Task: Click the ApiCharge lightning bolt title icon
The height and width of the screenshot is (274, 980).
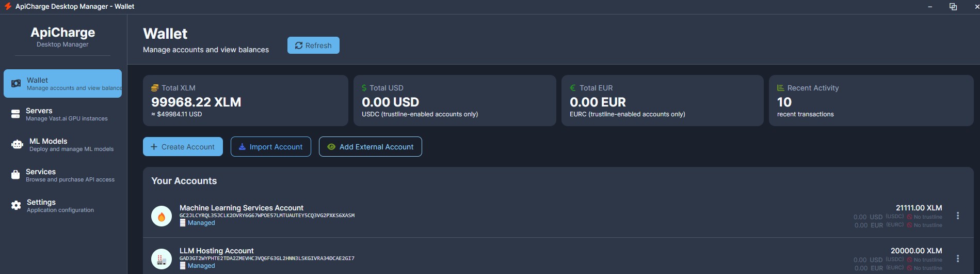Action: [x=8, y=6]
